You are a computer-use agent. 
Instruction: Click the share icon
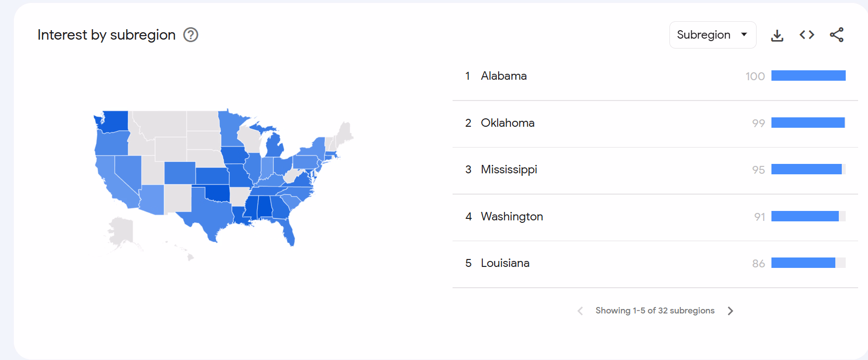pos(836,35)
